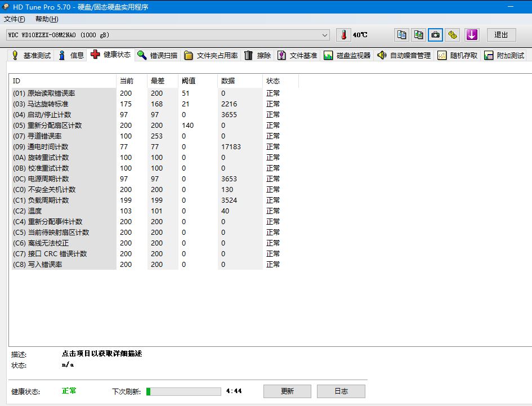This screenshot has height=406, width=532.
Task: Click the 4:44 refresh countdown
Action: [234, 391]
